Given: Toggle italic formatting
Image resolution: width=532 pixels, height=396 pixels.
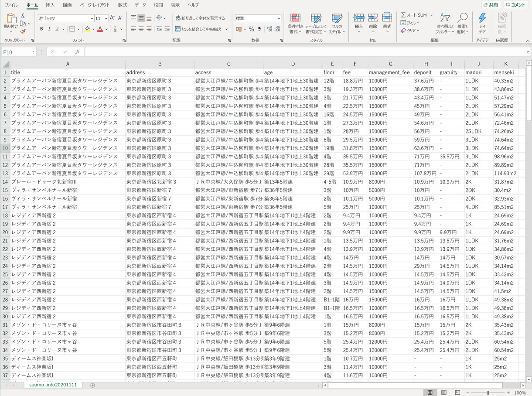Looking at the screenshot, I should [49, 29].
